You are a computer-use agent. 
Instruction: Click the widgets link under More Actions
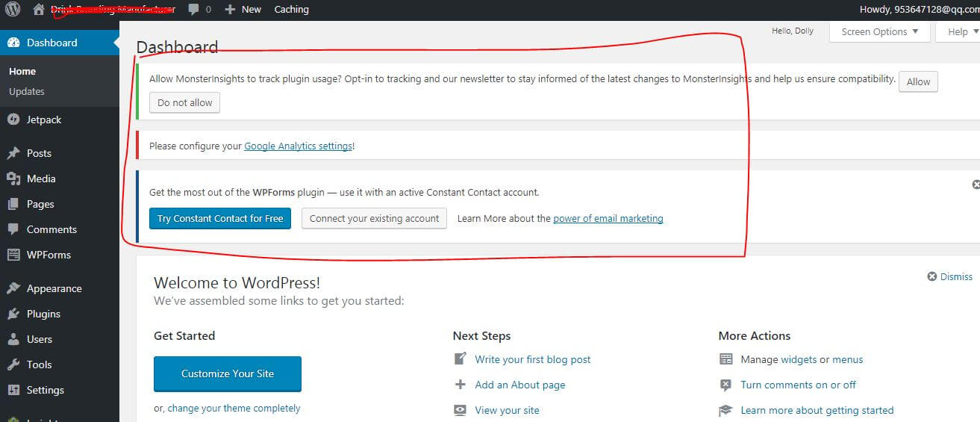pos(799,359)
